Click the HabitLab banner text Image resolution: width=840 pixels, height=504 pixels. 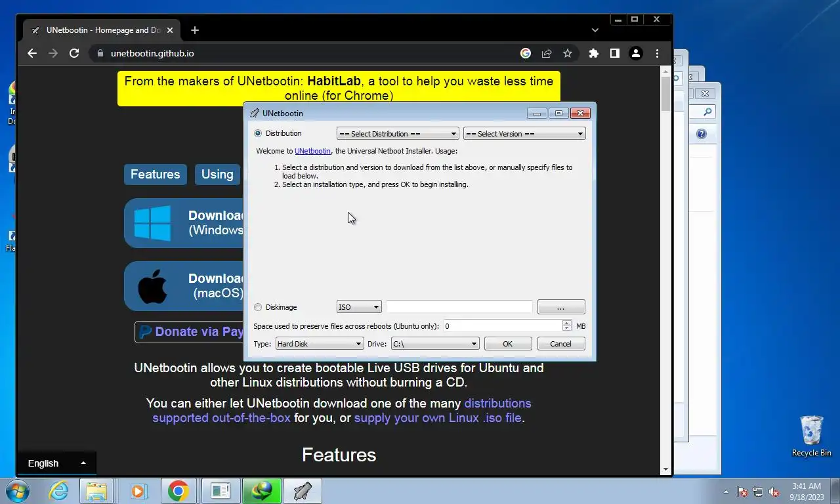(339, 88)
